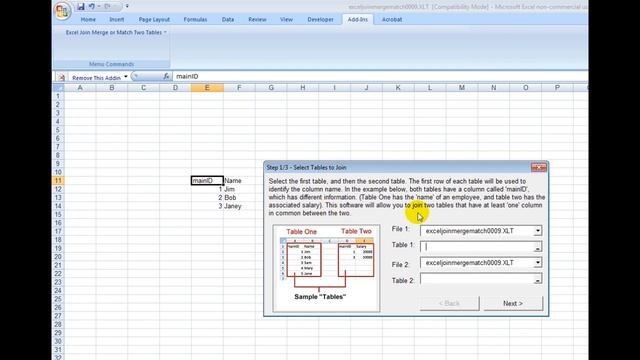The image size is (640, 360).
Task: Switch to the Insert tab
Action: [116, 20]
